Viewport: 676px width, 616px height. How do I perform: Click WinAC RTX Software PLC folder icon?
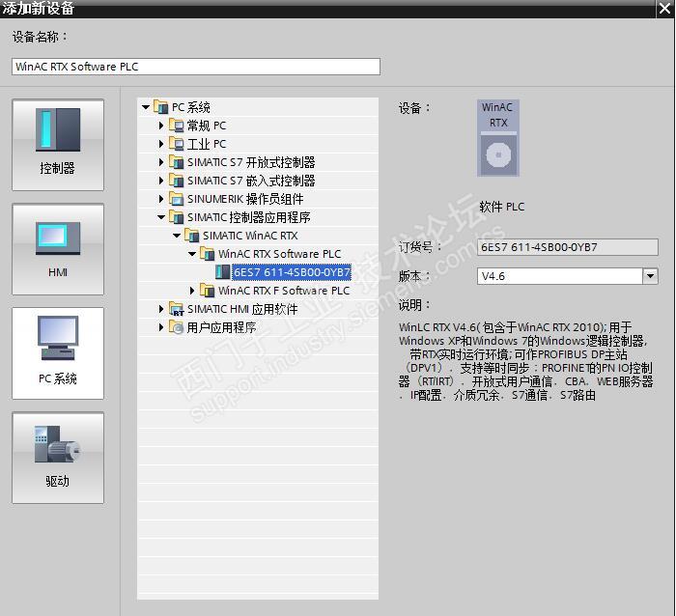click(208, 254)
